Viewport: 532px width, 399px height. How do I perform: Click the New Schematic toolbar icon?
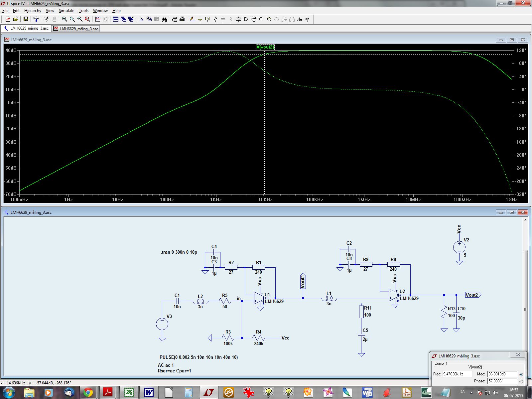coord(8,19)
